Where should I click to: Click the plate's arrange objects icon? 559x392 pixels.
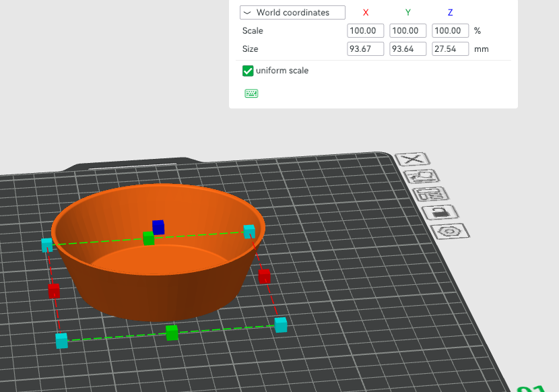tap(430, 194)
